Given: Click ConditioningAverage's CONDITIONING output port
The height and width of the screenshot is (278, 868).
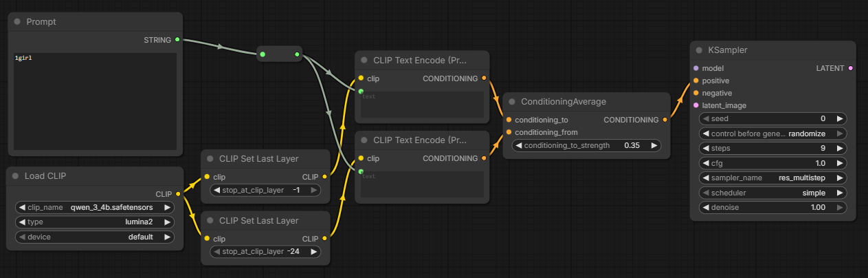Looking at the screenshot, I should [x=665, y=120].
